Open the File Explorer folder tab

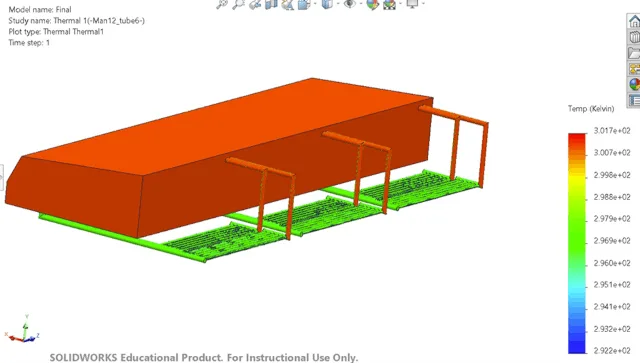coord(634,53)
